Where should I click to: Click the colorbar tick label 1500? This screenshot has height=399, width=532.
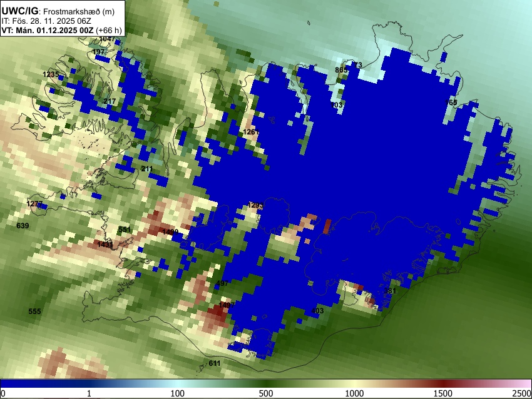442,393
